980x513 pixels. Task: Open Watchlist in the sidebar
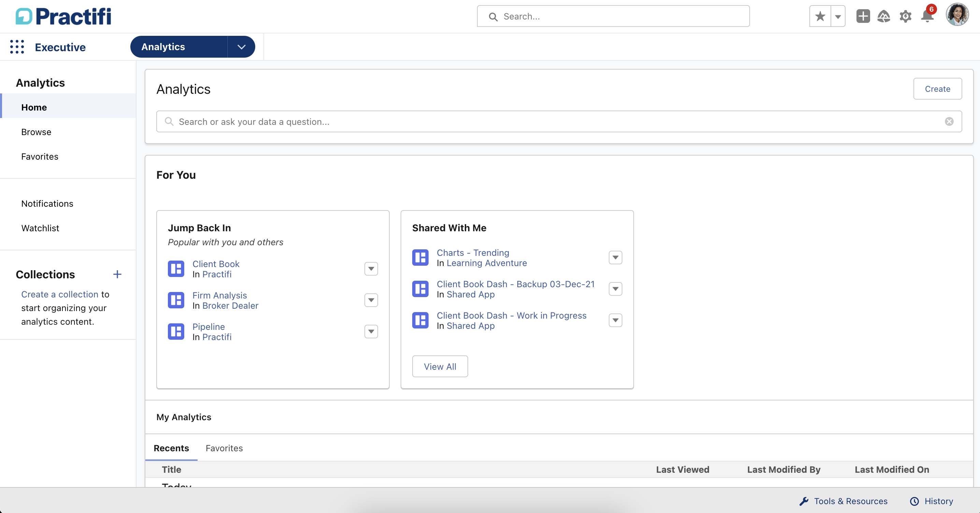[x=40, y=228]
